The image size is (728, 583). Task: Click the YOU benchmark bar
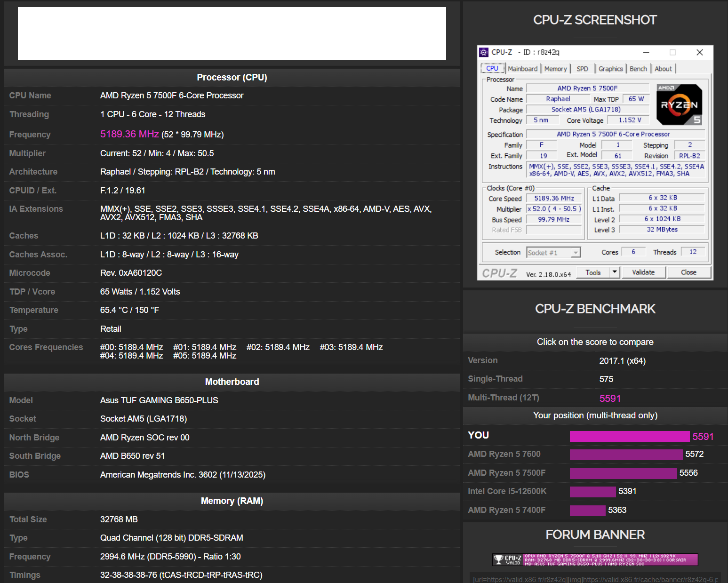[630, 436]
